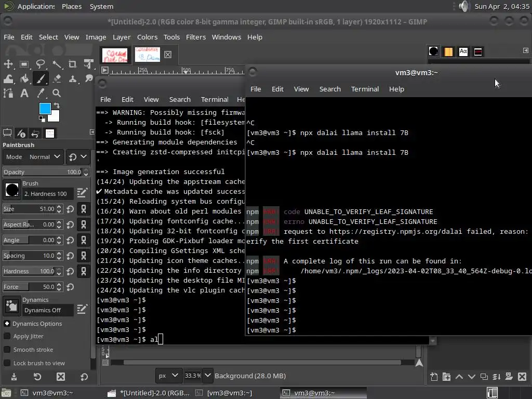
Task: Open dynamics editor icon beside Dynamics Off
Action: tap(82, 309)
